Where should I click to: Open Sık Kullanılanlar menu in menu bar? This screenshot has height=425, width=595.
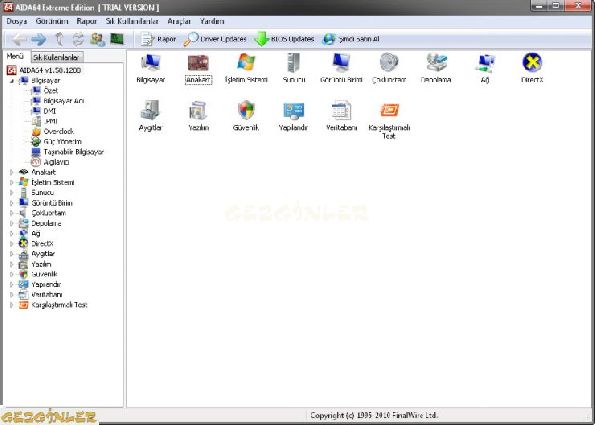click(x=132, y=22)
